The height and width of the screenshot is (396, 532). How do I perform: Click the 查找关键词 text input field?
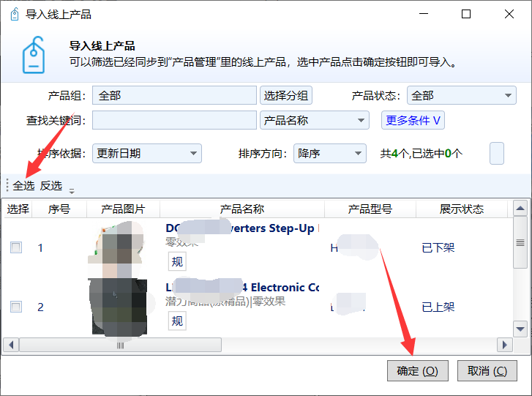(173, 121)
